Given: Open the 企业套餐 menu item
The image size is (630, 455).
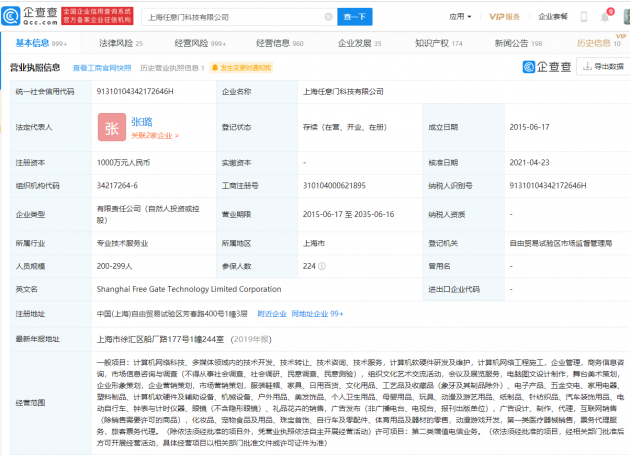Looking at the screenshot, I should pyautogui.click(x=553, y=17).
